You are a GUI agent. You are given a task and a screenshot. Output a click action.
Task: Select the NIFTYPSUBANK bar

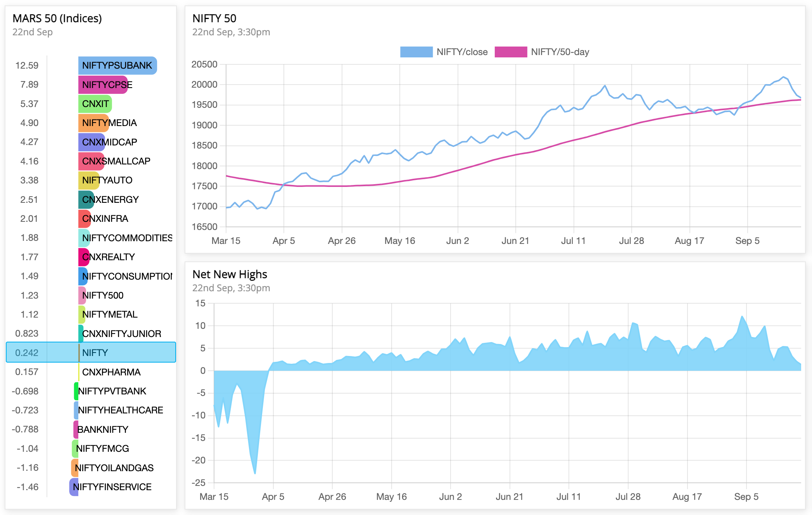pos(117,66)
